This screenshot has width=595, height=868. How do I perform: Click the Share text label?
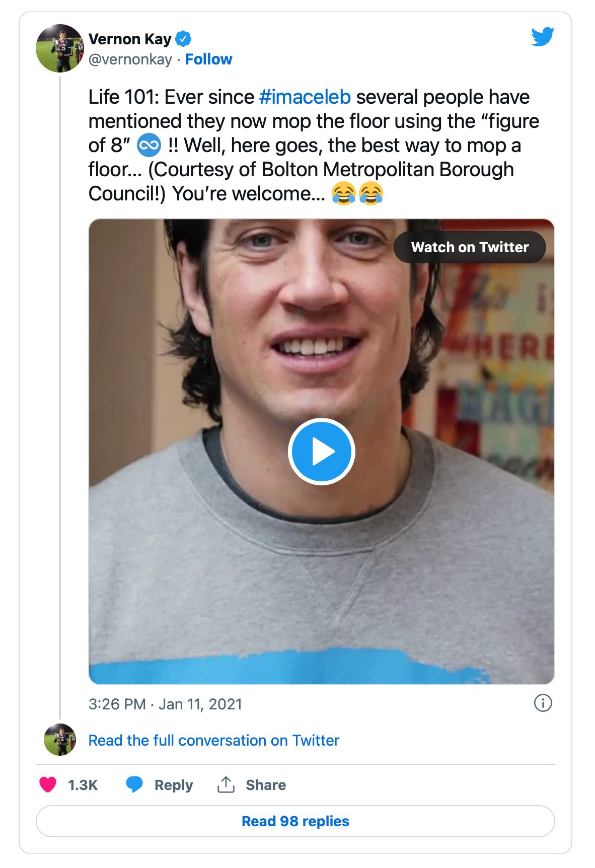point(266,785)
